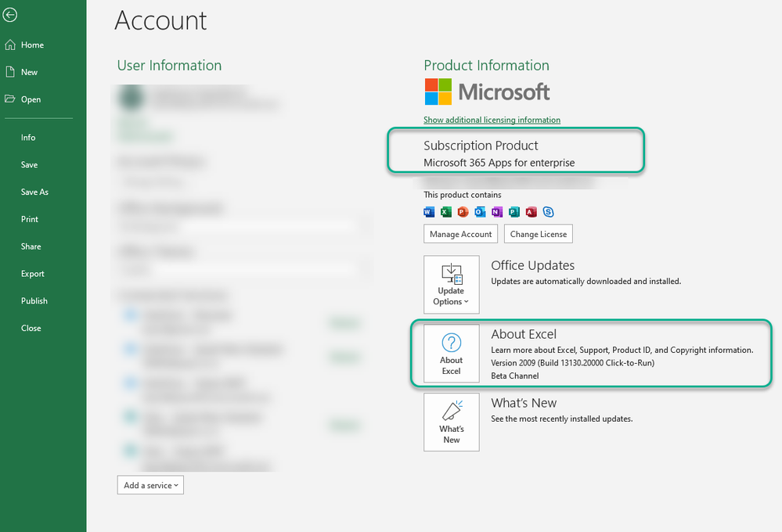Go to the Info page
Viewport: 782px width, 532px height.
tap(28, 137)
